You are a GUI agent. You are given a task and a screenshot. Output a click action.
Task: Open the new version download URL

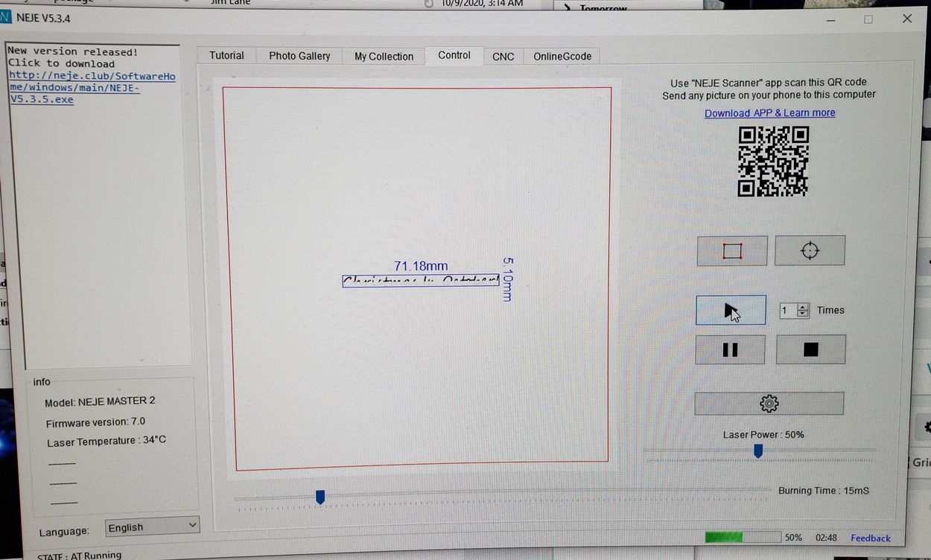[92, 88]
